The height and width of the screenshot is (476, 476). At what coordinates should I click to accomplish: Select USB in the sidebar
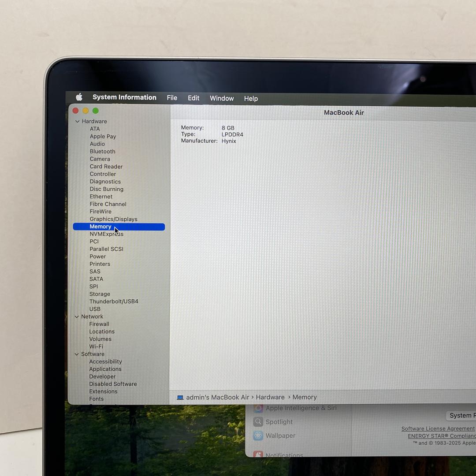pyautogui.click(x=95, y=309)
